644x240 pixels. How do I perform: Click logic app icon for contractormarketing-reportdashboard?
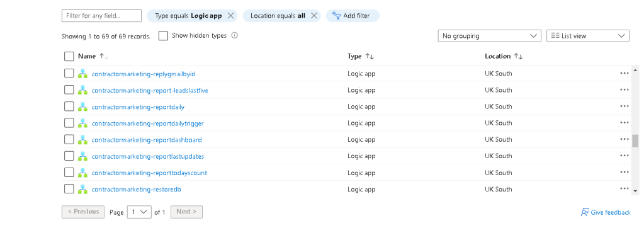coord(82,139)
